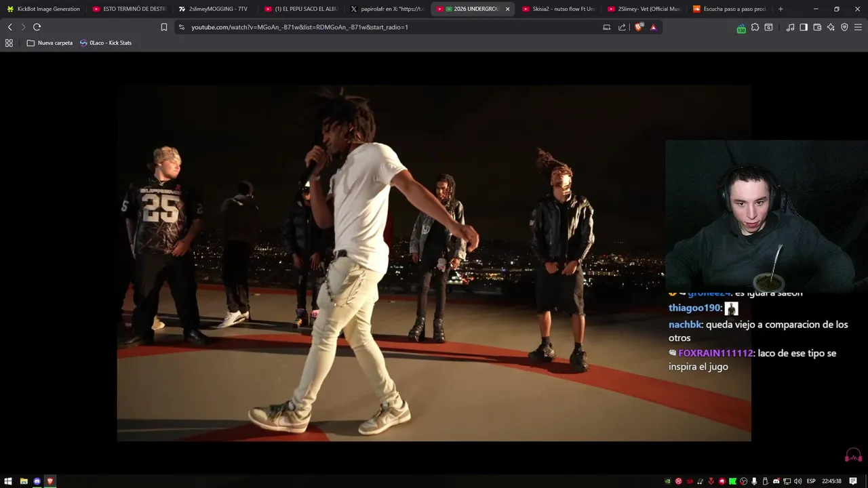Screen dimensions: 868x488
Task: Switch to Skisia2 - nutso flow tab
Action: tap(558, 9)
